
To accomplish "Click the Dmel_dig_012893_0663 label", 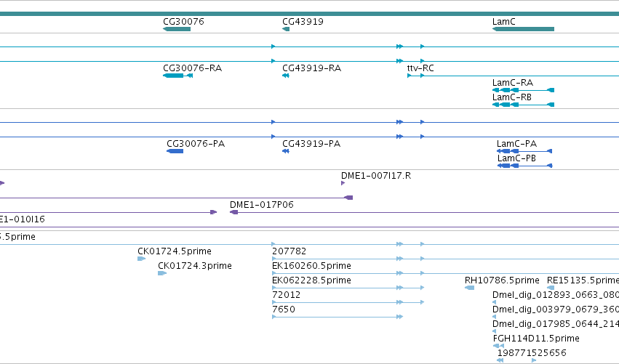I will [x=556, y=295].
